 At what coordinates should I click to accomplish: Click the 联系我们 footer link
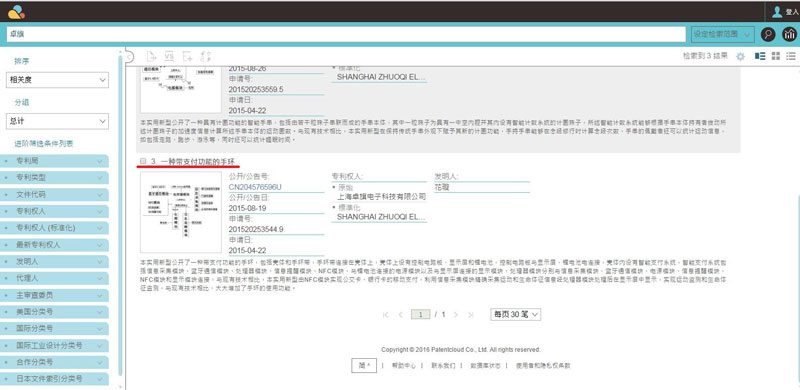[x=443, y=365]
